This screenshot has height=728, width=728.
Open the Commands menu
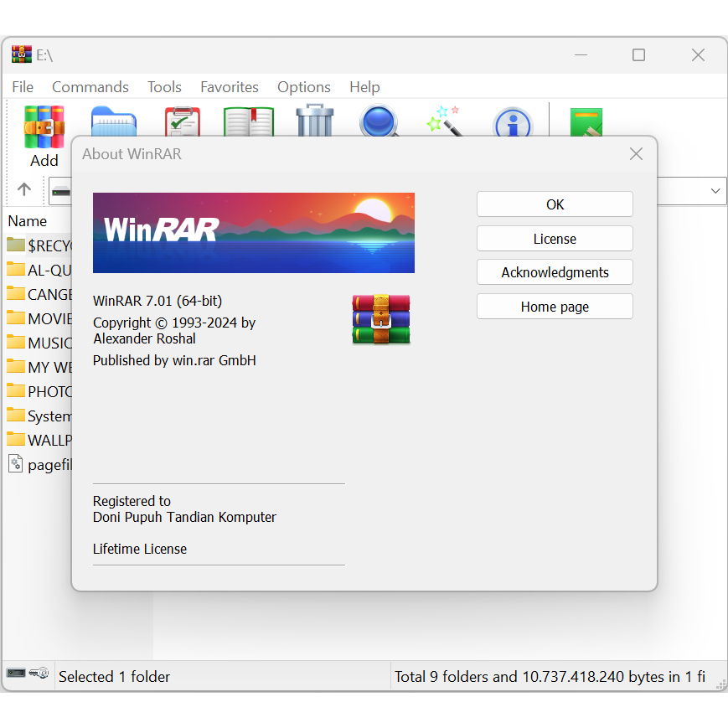(90, 87)
